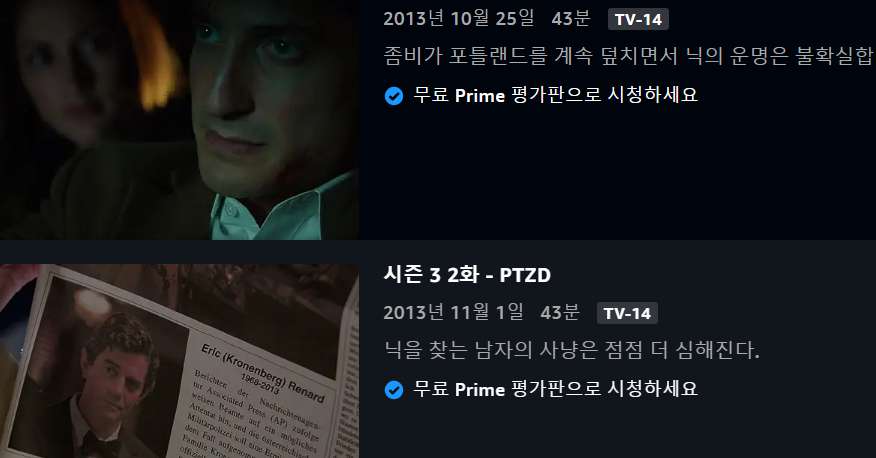Viewport: 876px width, 458px height.
Task: Select the PTZD synopsis 닉을 찾는 남자의 사냥은
Action: 572,351
